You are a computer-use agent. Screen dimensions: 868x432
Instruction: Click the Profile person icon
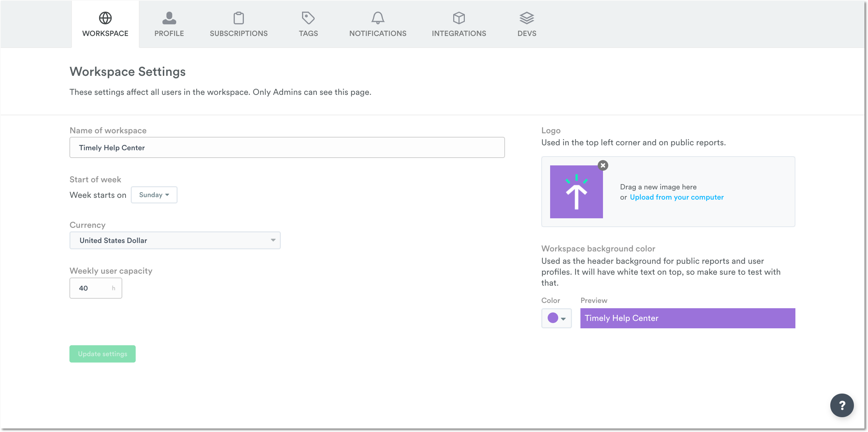[169, 18]
